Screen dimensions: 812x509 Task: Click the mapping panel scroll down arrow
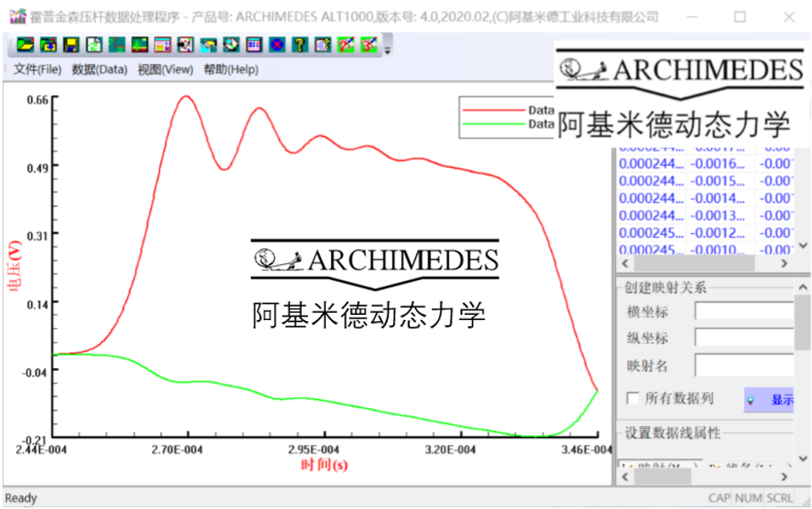coord(803,458)
